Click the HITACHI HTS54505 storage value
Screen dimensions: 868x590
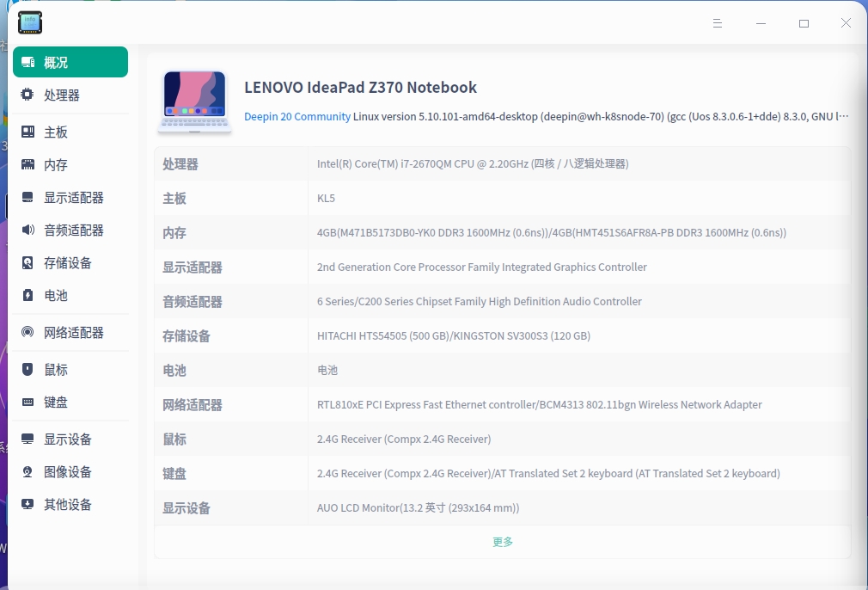[x=454, y=335]
